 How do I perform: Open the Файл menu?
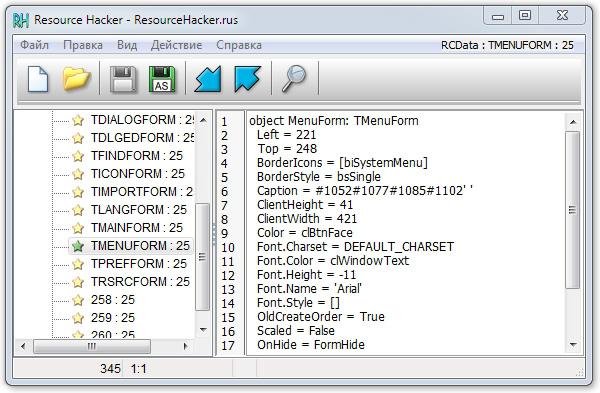pos(34,45)
